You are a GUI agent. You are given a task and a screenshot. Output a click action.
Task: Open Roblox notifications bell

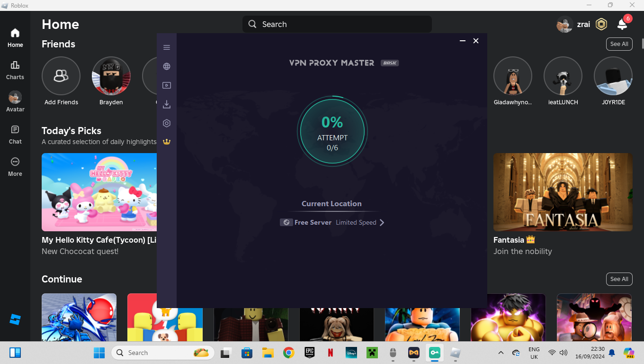coord(623,24)
